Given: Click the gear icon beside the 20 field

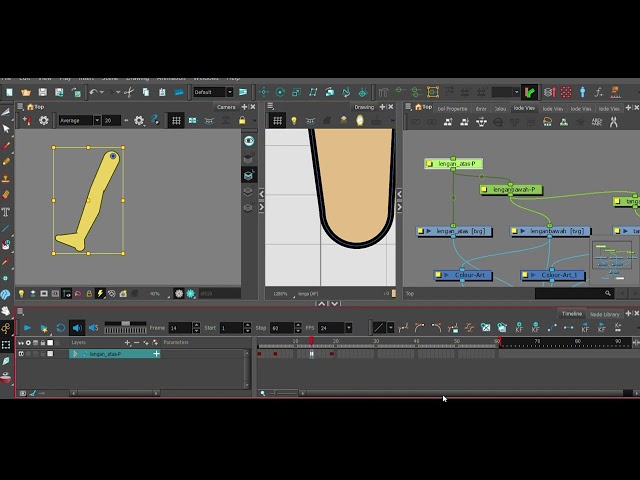Looking at the screenshot, I should click(x=139, y=121).
